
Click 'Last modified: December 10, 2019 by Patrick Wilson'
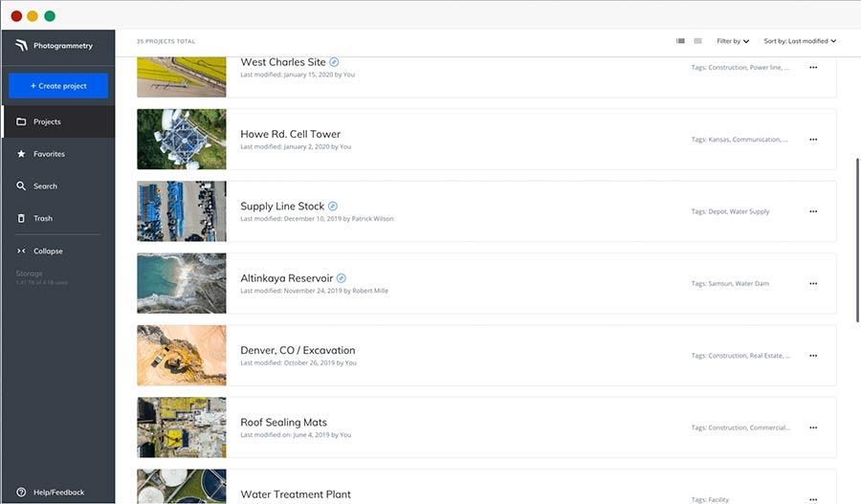[317, 218]
